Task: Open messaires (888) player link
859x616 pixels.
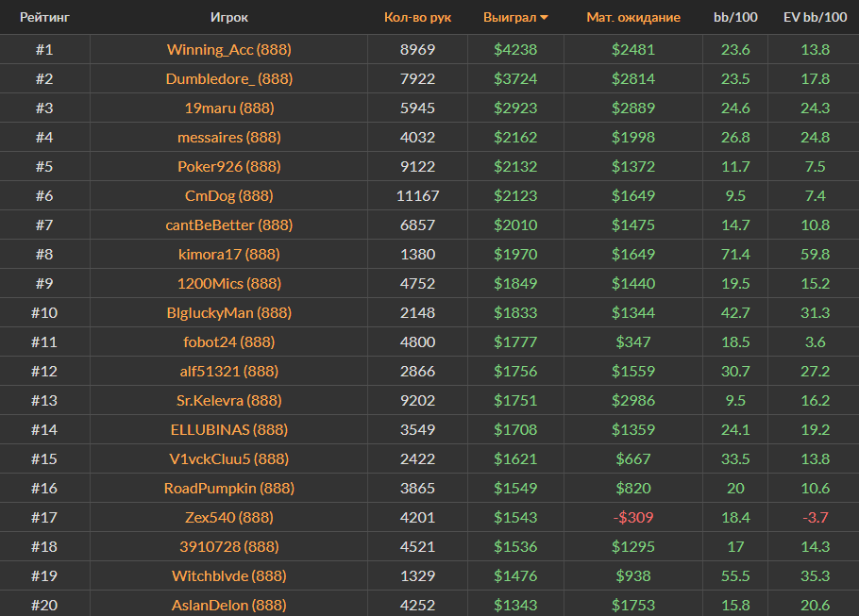Action: pyautogui.click(x=229, y=138)
